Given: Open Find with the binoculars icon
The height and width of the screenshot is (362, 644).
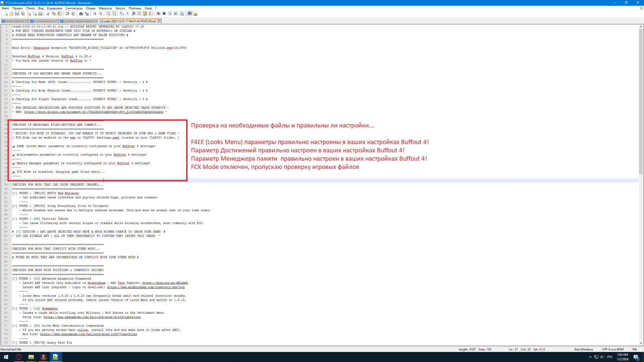Looking at the screenshot, I should point(81,14).
